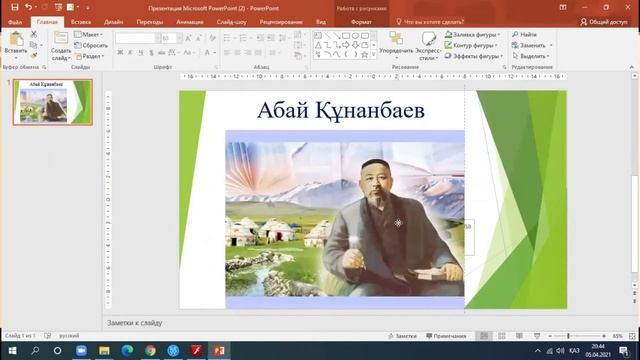This screenshot has width=640, height=360.
Task: Open the Вид tab
Action: click(x=321, y=22)
